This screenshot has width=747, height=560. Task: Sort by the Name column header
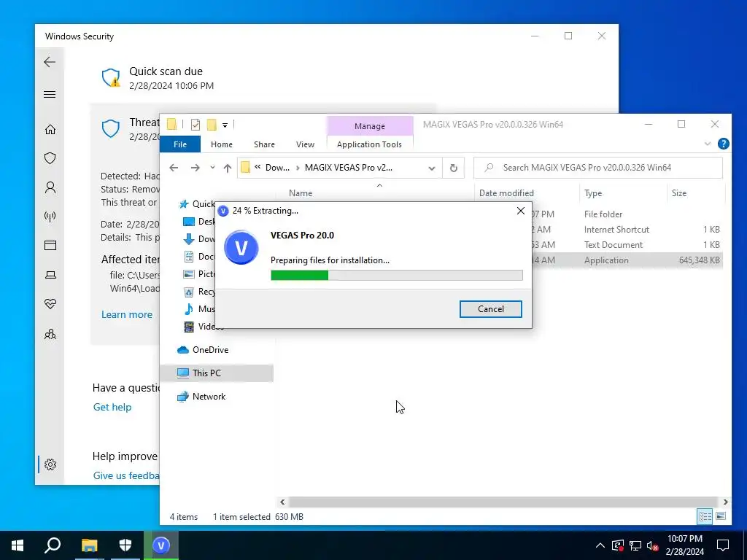click(301, 192)
